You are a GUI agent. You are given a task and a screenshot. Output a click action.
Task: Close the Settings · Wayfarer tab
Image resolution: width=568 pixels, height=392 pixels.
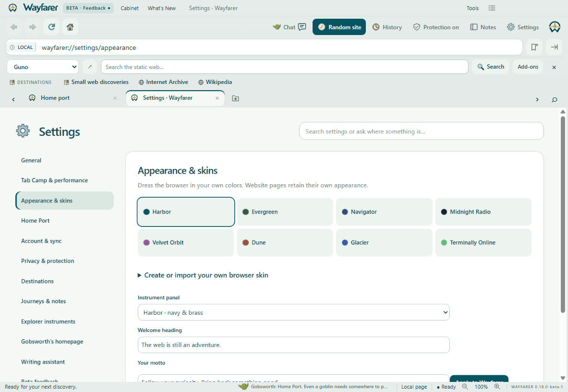(x=217, y=98)
